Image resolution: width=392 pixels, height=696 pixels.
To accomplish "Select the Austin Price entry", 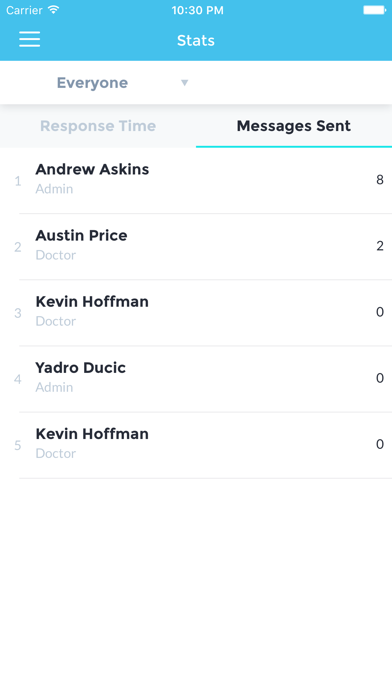I will 196,246.
